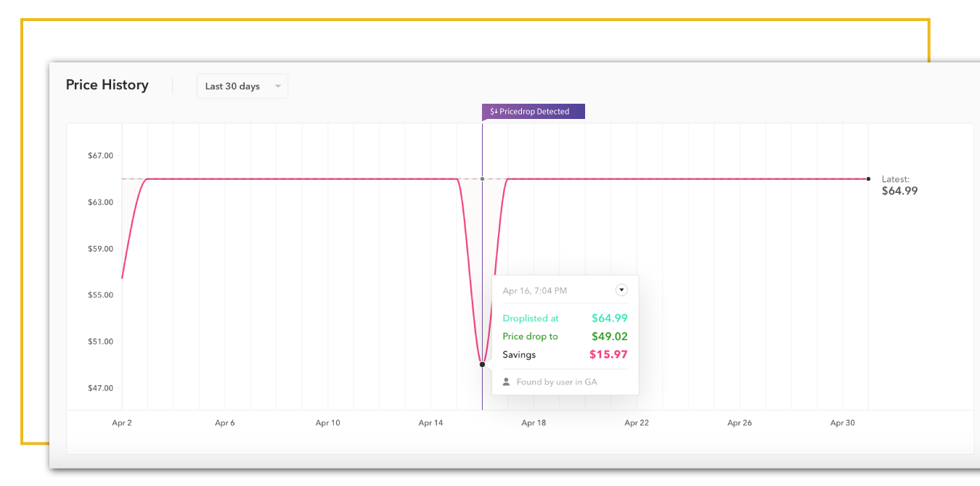Click the latest price endpoint dot on chart
Image resolution: width=980 pixels, height=486 pixels.
[868, 178]
